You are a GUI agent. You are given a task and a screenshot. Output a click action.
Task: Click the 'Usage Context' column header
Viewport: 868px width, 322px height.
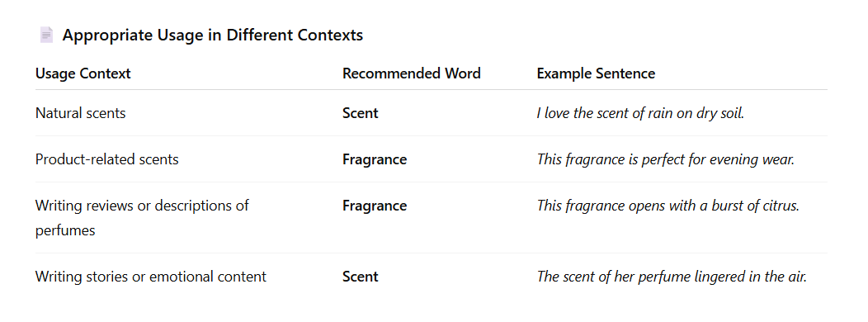point(83,73)
